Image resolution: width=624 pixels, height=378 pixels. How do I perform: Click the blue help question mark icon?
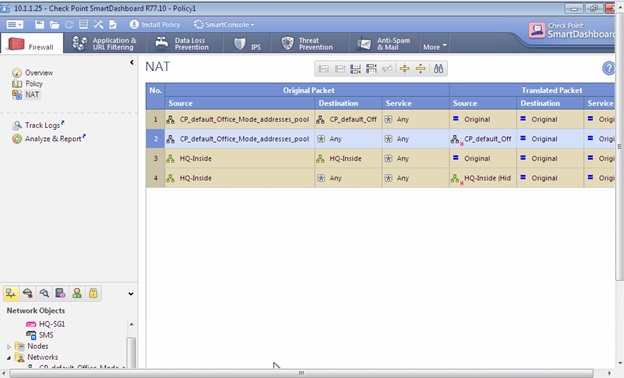(608, 68)
